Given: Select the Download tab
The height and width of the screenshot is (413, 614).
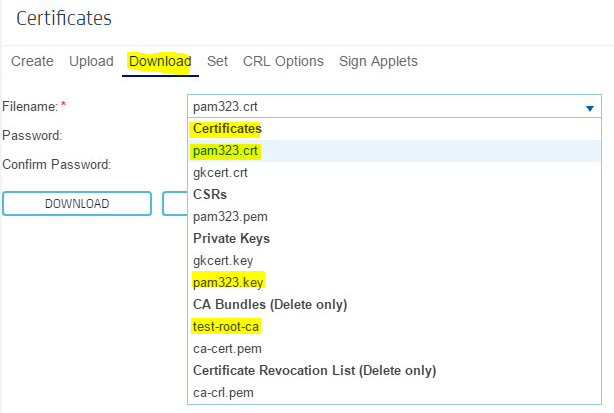Looking at the screenshot, I should (x=160, y=61).
